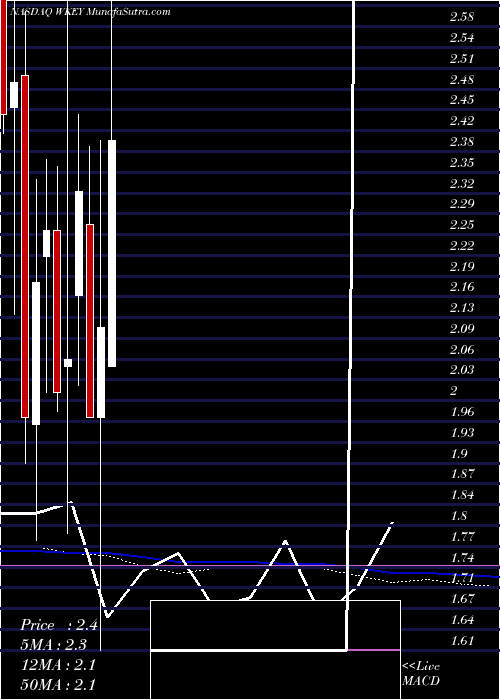Viewport: 500px width, 700px height.
Task: Click the 1.96 price axis label
Action: point(462,412)
